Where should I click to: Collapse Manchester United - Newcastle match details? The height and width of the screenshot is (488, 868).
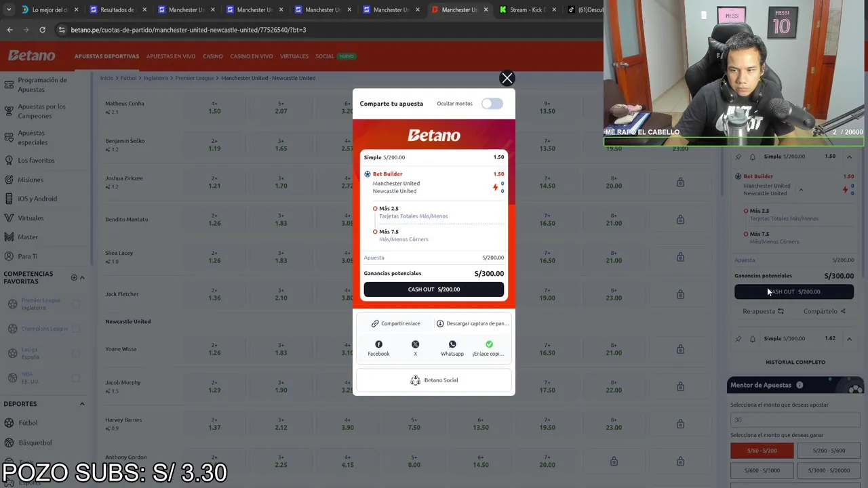point(801,190)
